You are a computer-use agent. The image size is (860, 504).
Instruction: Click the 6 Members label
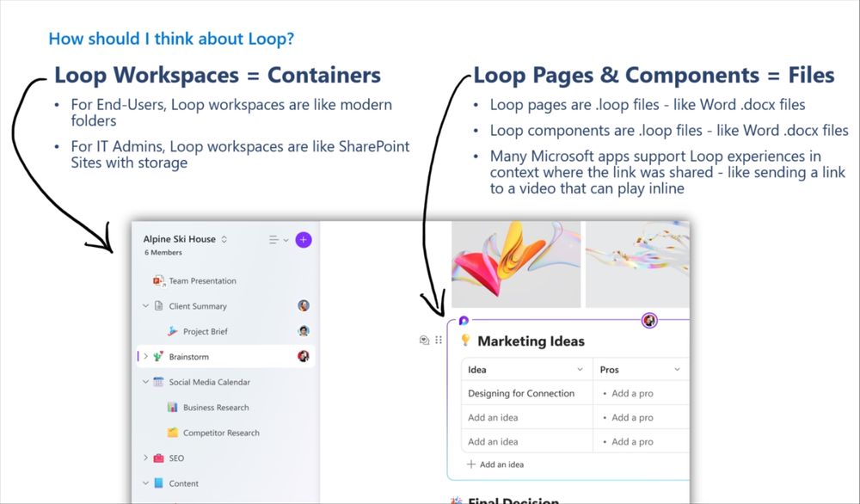tap(163, 252)
